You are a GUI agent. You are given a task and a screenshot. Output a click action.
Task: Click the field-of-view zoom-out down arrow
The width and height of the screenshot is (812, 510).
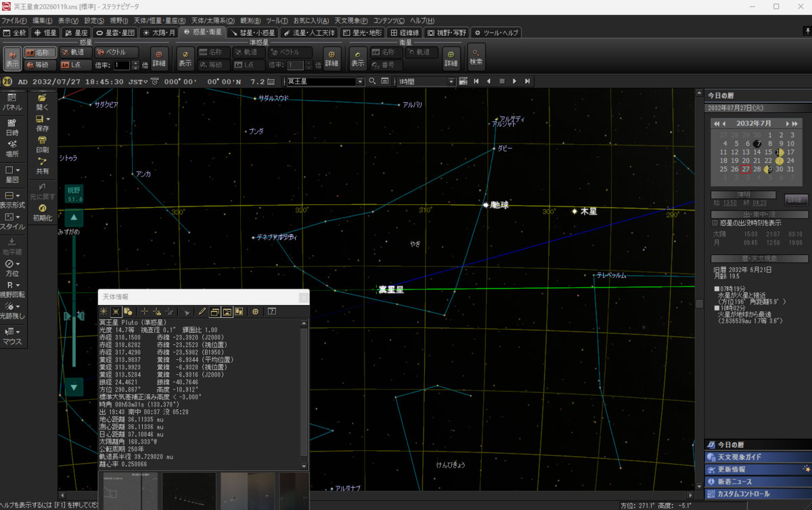point(74,387)
